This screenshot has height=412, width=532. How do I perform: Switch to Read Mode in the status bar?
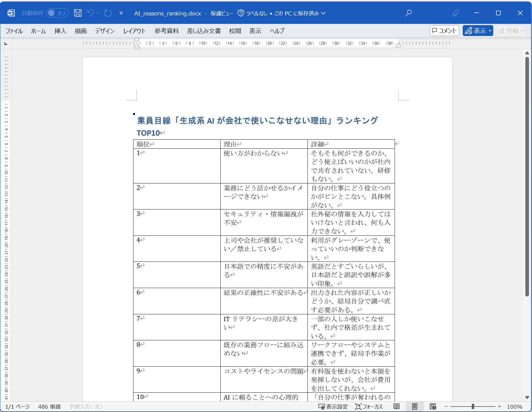(x=397, y=407)
